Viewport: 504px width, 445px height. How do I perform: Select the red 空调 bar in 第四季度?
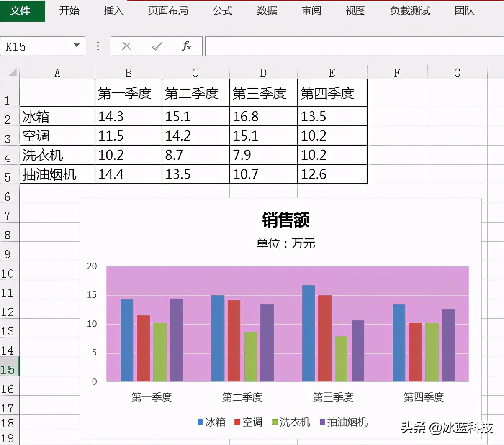pos(416,352)
